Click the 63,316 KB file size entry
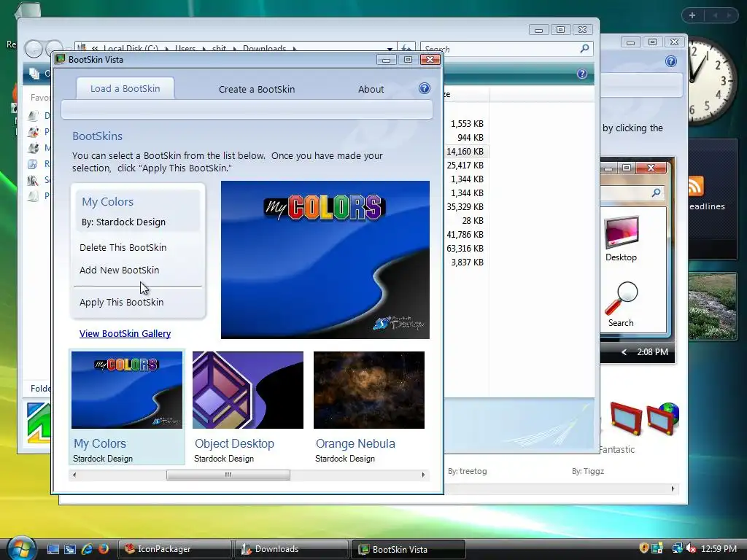The height and width of the screenshot is (560, 747). click(x=465, y=249)
